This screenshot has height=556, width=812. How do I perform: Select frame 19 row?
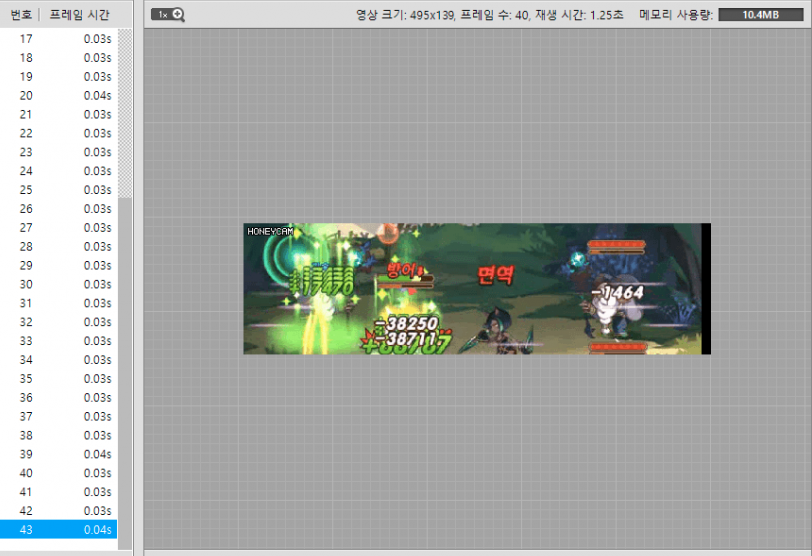click(59, 77)
